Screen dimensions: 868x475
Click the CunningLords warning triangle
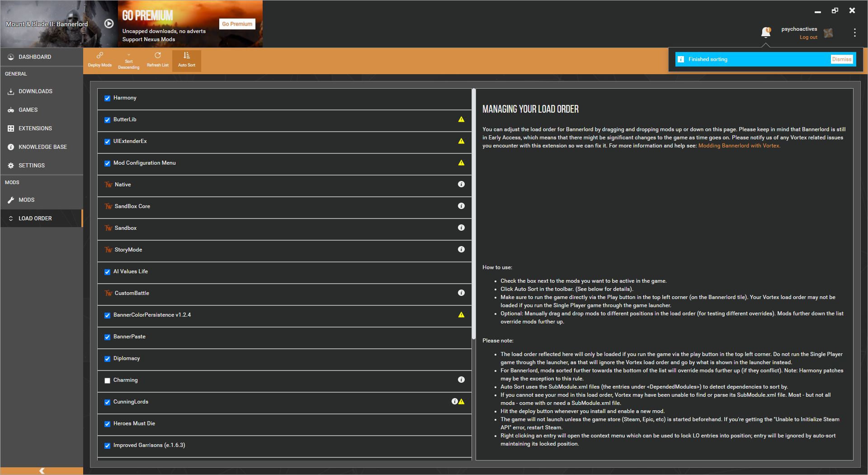(461, 402)
